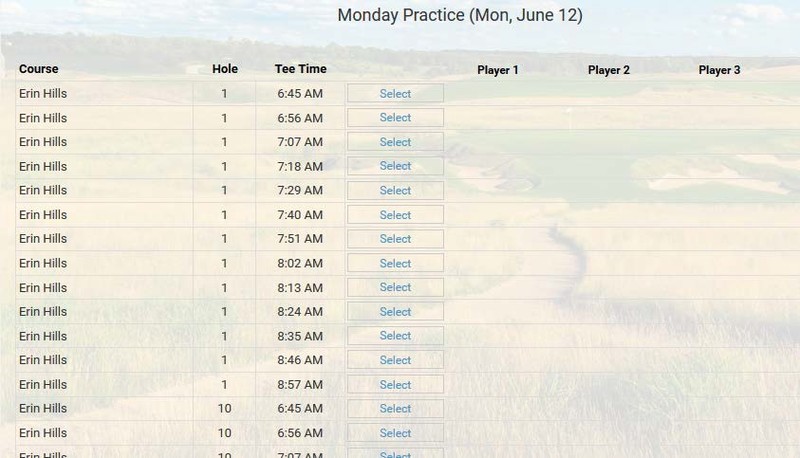
Task: Select the 7:07 AM hole 1 tee time
Action: pyautogui.click(x=395, y=142)
